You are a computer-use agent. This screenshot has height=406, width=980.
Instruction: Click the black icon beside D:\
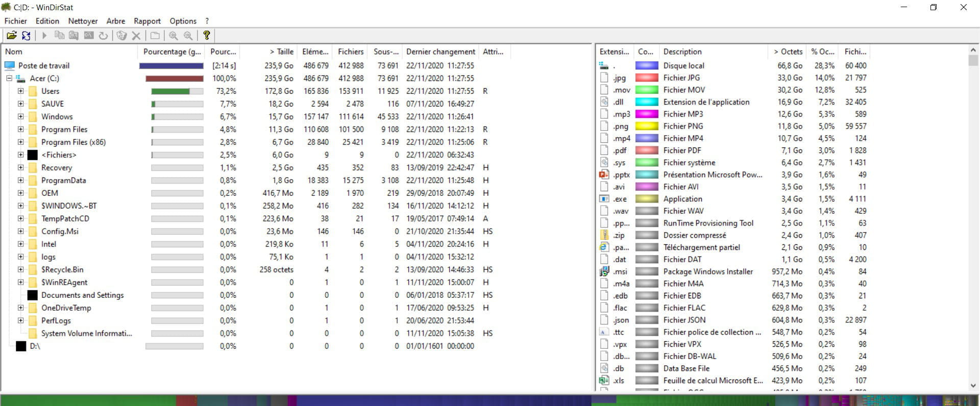(21, 346)
